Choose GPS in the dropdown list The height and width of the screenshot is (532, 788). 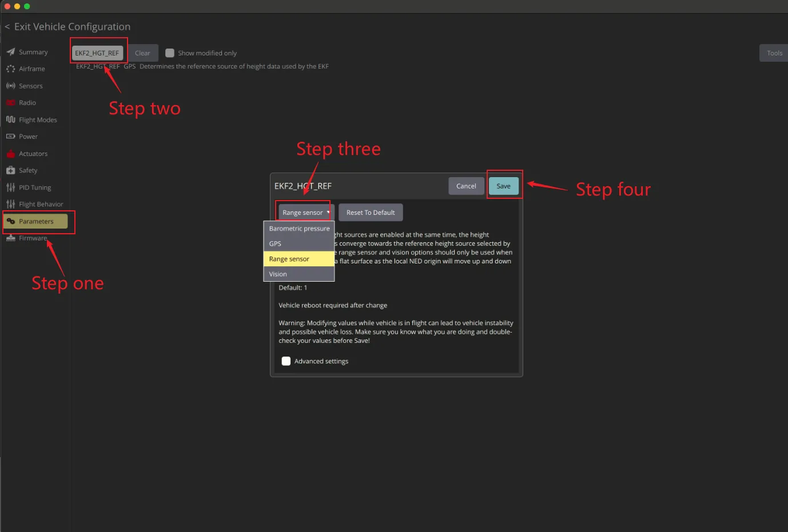click(x=299, y=243)
